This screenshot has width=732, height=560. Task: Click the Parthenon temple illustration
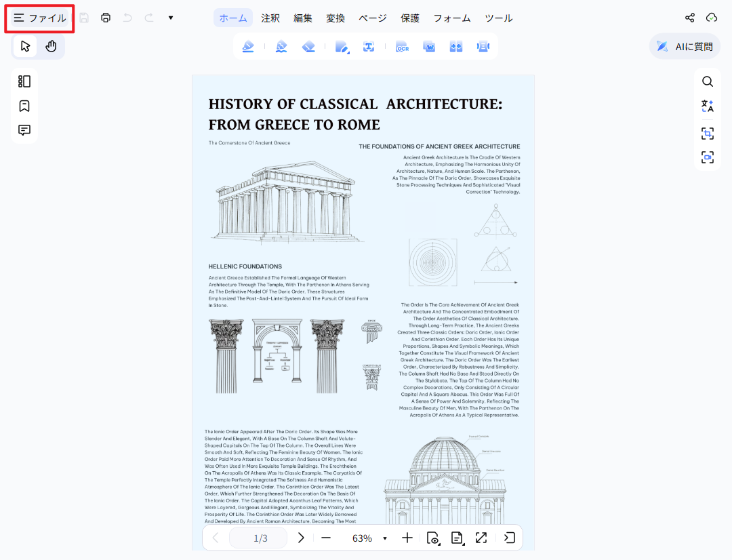coord(286,202)
